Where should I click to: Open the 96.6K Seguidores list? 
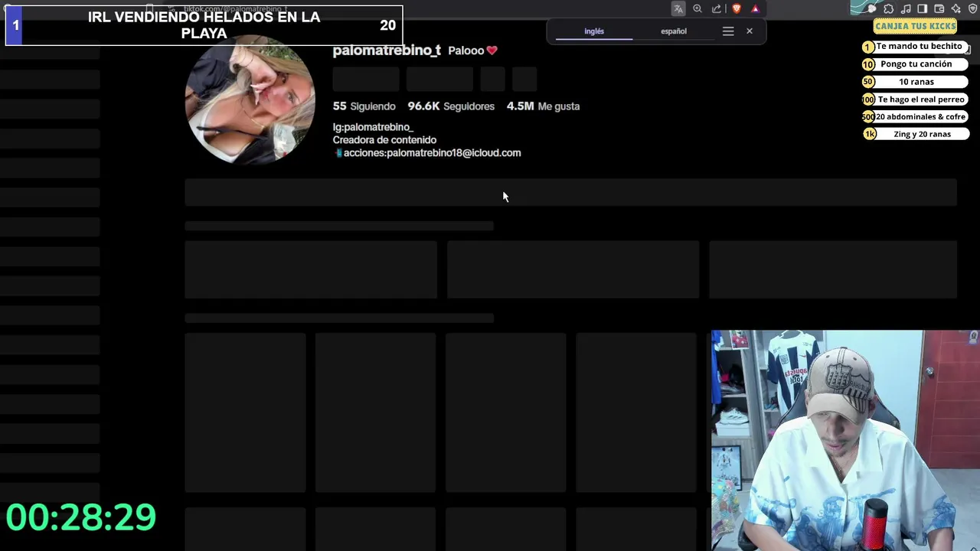[451, 106]
